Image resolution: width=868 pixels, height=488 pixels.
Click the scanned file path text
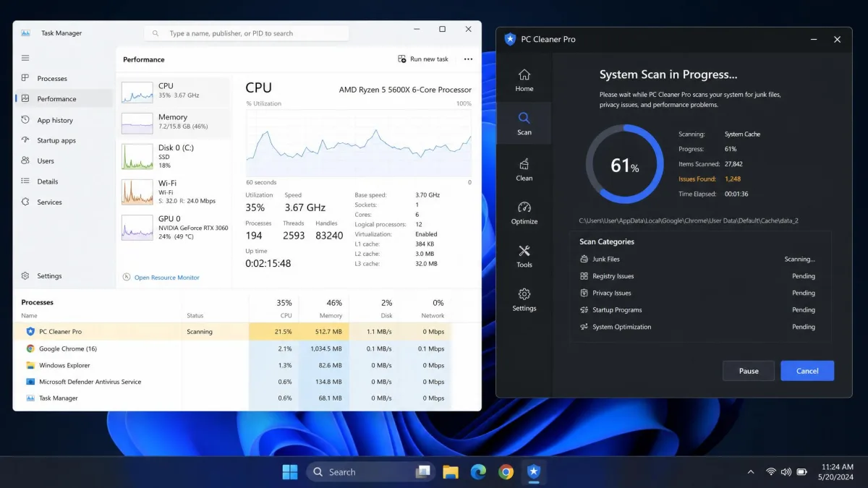click(689, 221)
